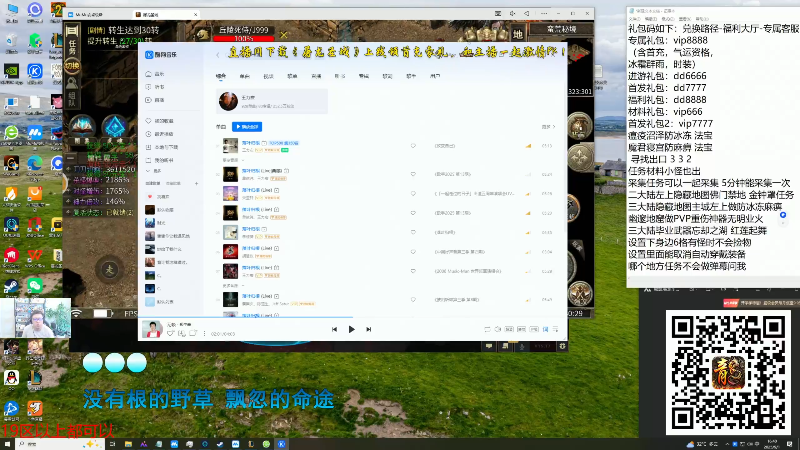Click the volume speaker icon in player bar
Viewport: 800px width, 450px height.
pyautogui.click(x=498, y=329)
